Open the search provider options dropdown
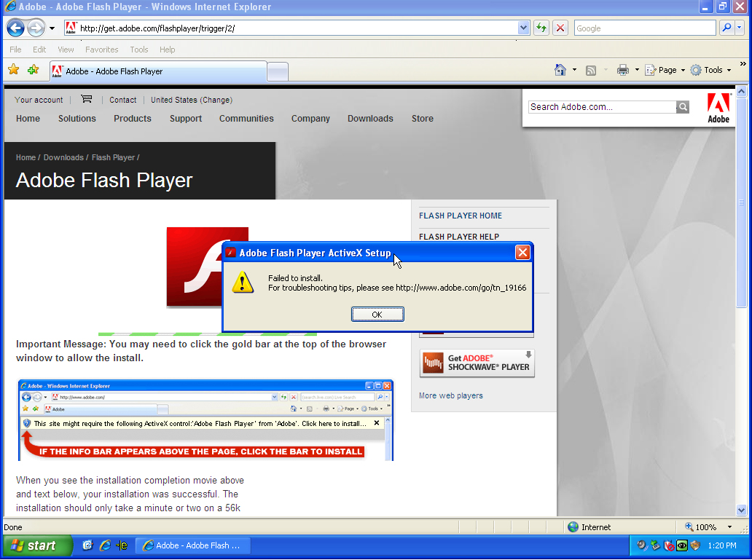 click(x=739, y=28)
